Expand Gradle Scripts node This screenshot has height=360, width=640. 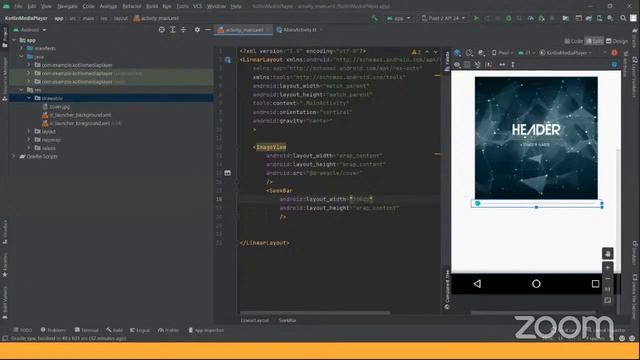14,156
